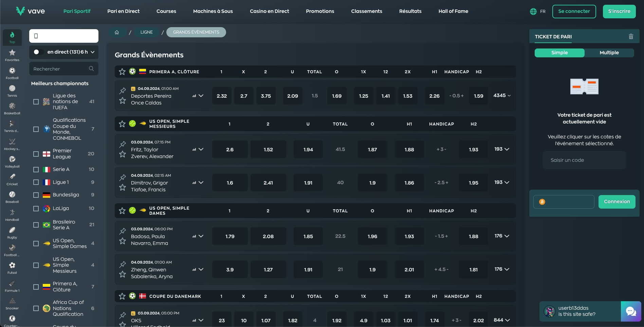Click the Connexion button in bet slip

tap(617, 202)
